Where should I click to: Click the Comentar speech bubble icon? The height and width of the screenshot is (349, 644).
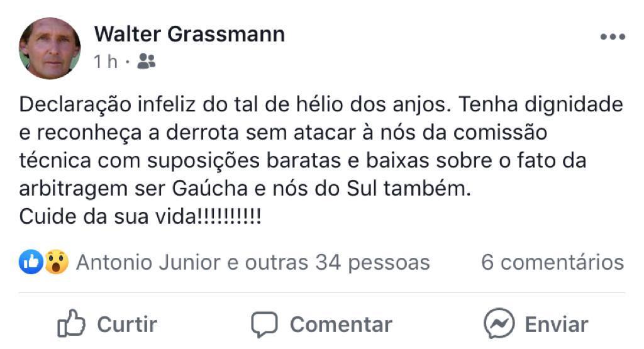(264, 324)
